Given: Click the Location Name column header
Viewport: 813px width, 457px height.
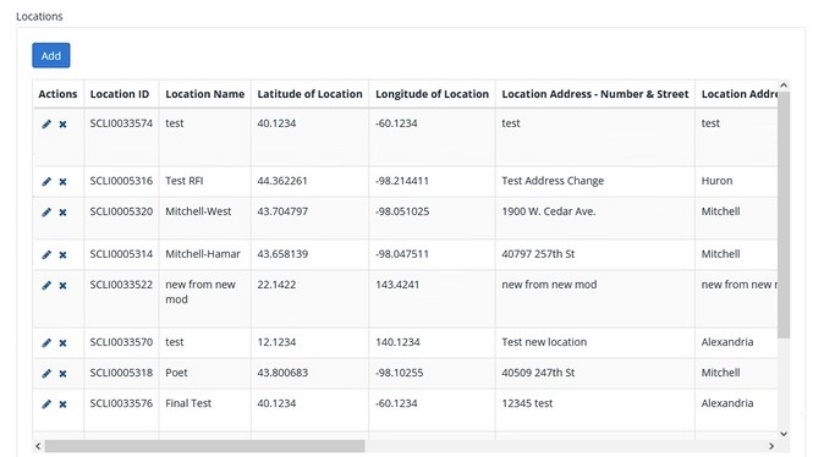Looking at the screenshot, I should [204, 94].
